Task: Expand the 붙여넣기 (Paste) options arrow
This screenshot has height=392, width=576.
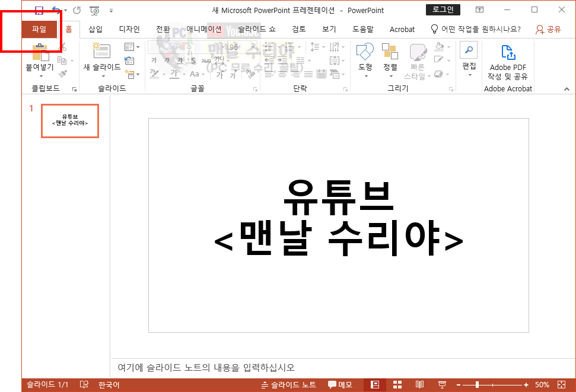Action: click(x=41, y=77)
